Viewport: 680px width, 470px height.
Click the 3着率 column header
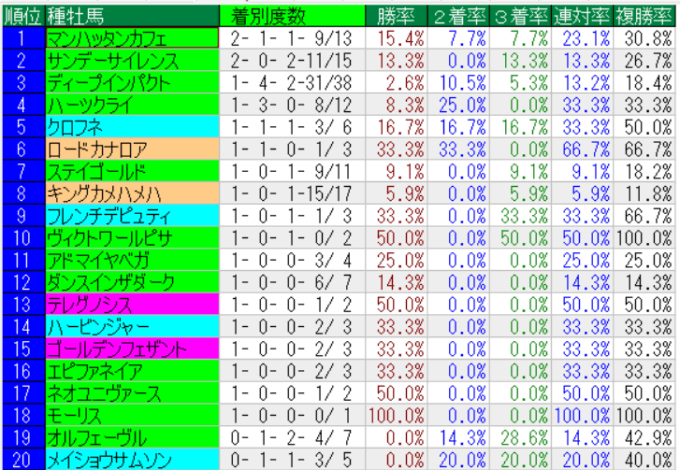[520, 16]
